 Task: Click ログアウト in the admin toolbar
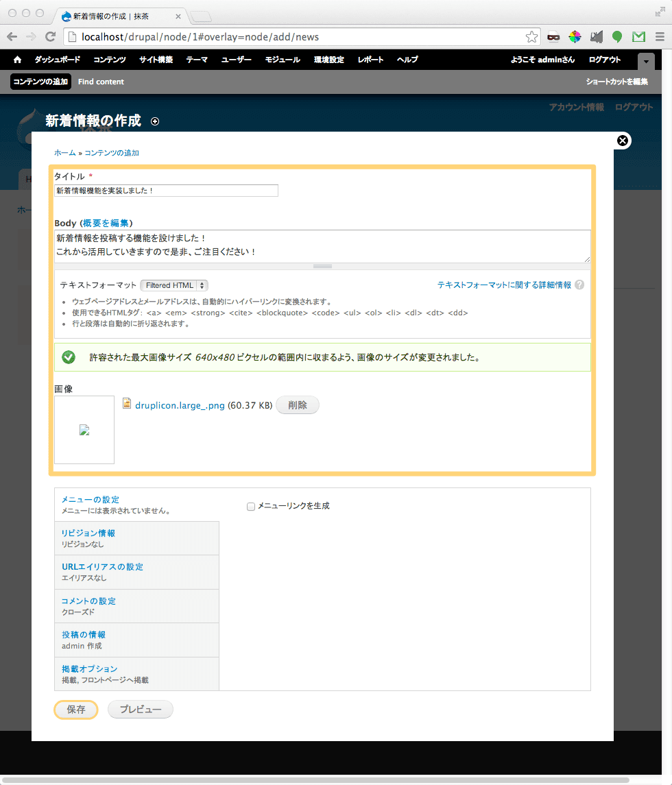[x=604, y=60]
